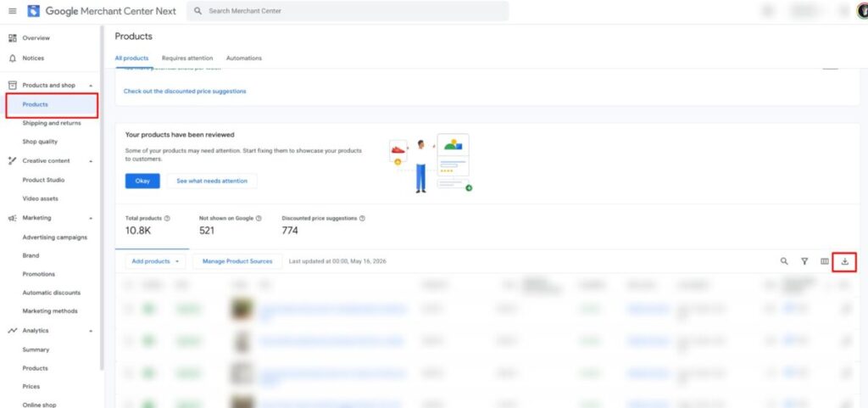Open Online shop under Analytics

point(39,405)
